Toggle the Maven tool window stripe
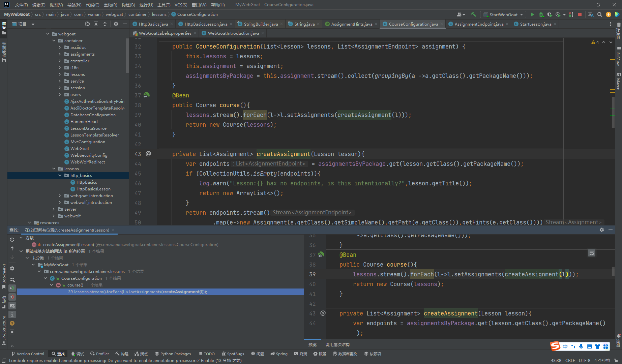This screenshot has height=364, width=622. pos(618,81)
